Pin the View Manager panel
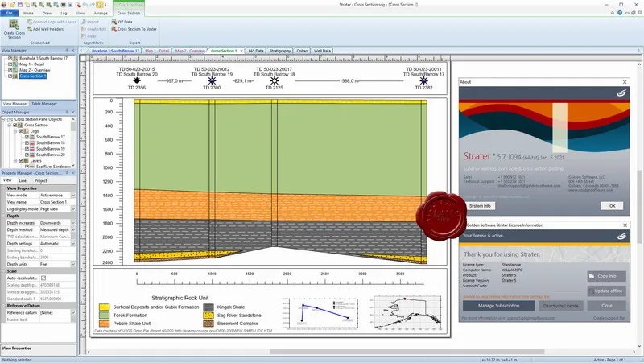This screenshot has height=363, width=644. coord(67,50)
